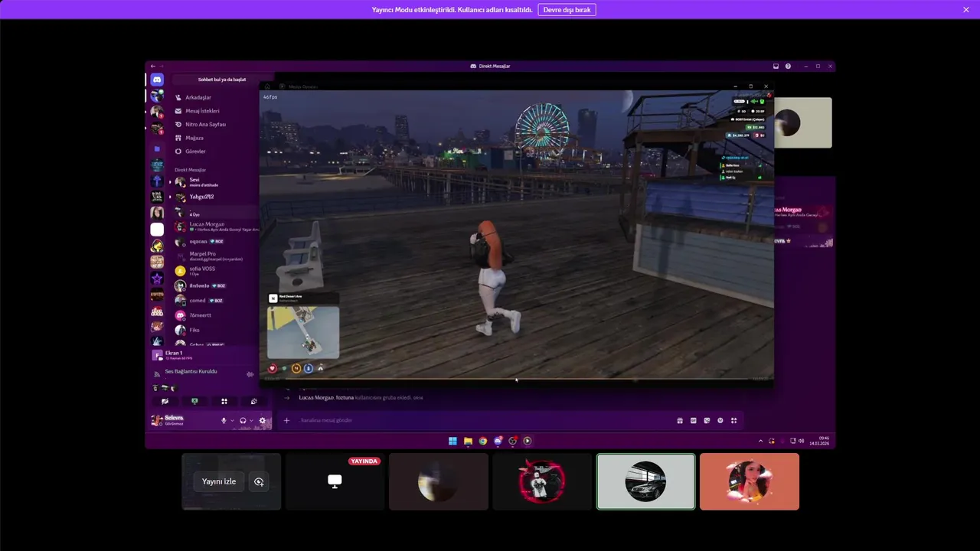Click Windows Start button in streamed taskbar
The width and height of the screenshot is (980, 551).
452,441
